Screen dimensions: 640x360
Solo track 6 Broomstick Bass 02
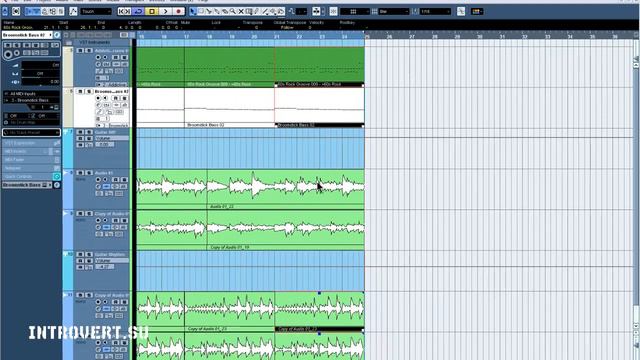(x=88, y=91)
